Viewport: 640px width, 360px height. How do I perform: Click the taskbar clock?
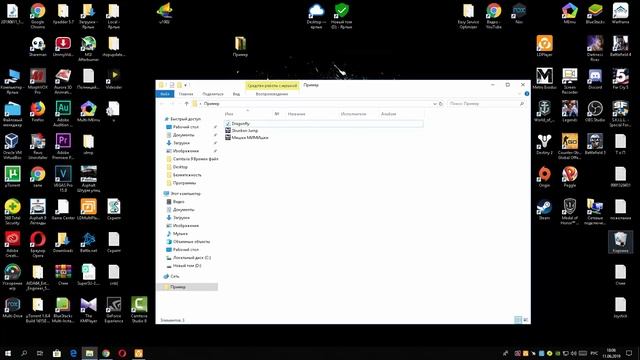click(611, 353)
